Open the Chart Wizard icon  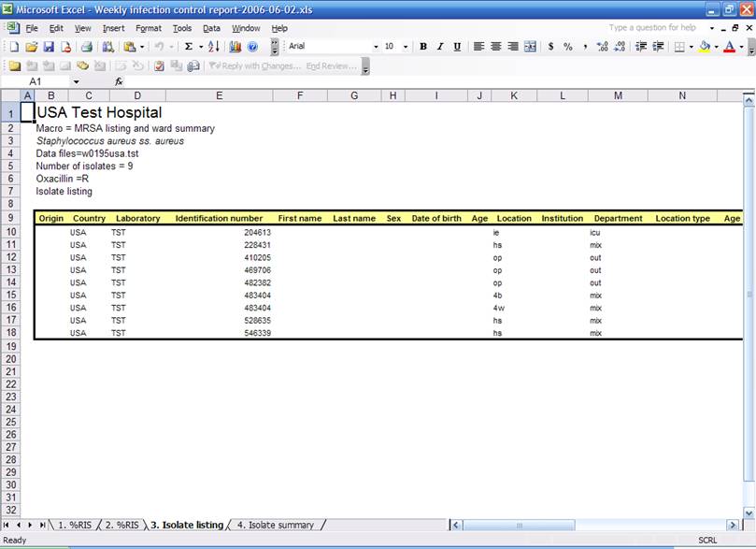click(x=235, y=47)
